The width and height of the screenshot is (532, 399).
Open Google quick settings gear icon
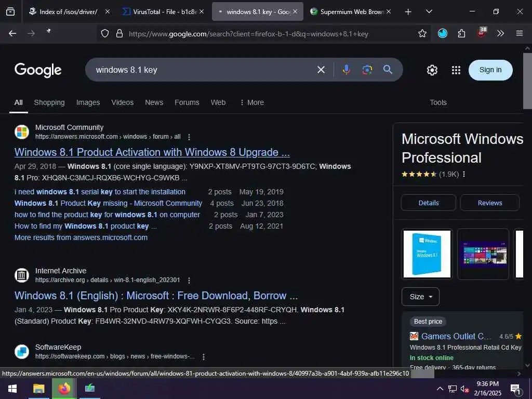click(x=432, y=70)
